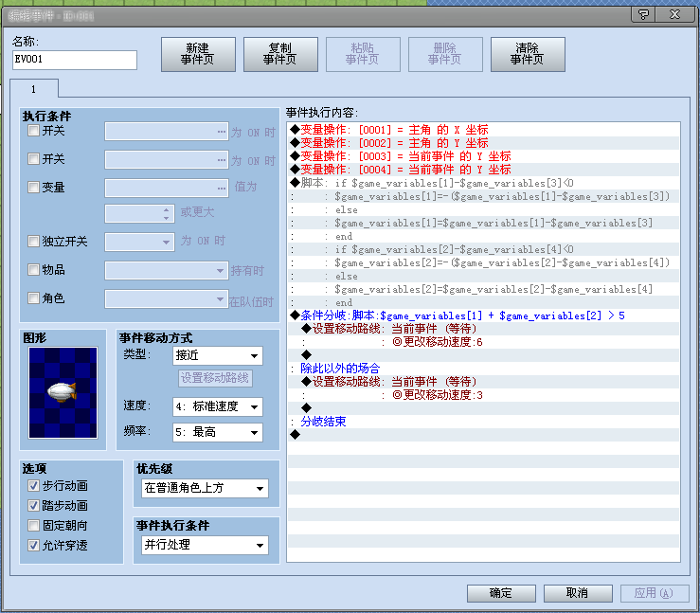Enable the first 开关 condition checkbox

(x=33, y=131)
